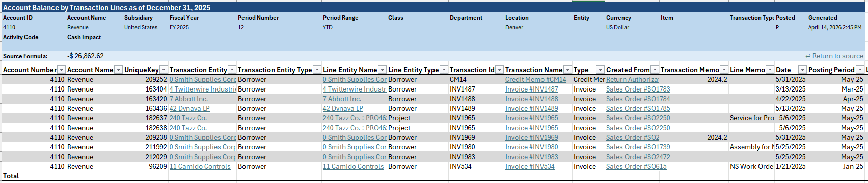Open the Sales Order #SO1785 link
The width and height of the screenshot is (868, 183).
[x=638, y=108]
